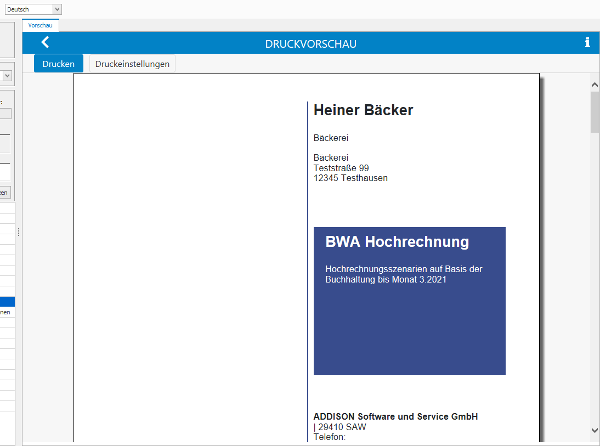Open the info icon in Druckvorschau header

point(587,42)
